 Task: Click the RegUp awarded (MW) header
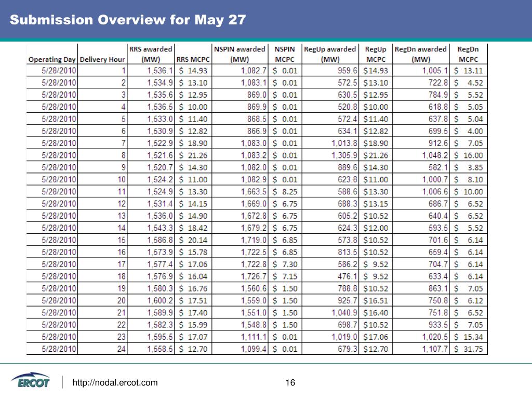click(330, 54)
